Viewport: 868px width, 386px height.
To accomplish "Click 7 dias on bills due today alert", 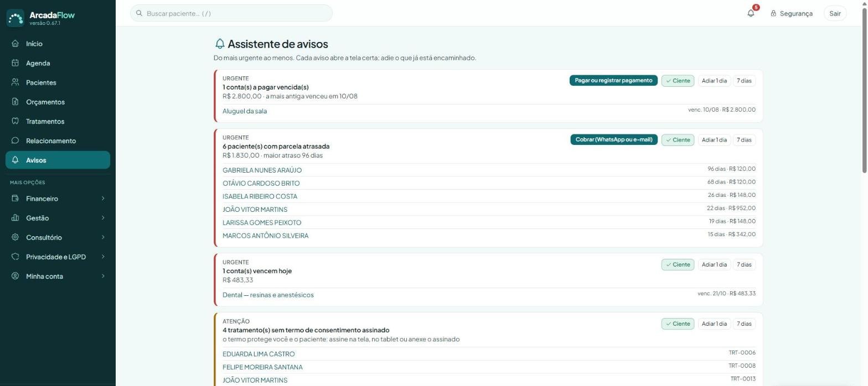I will [745, 265].
